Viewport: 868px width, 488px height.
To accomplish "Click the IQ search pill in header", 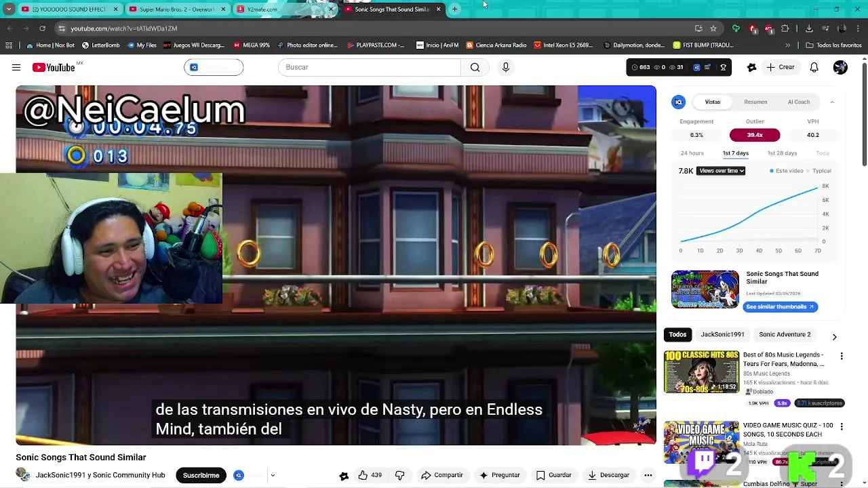I will 214,67.
